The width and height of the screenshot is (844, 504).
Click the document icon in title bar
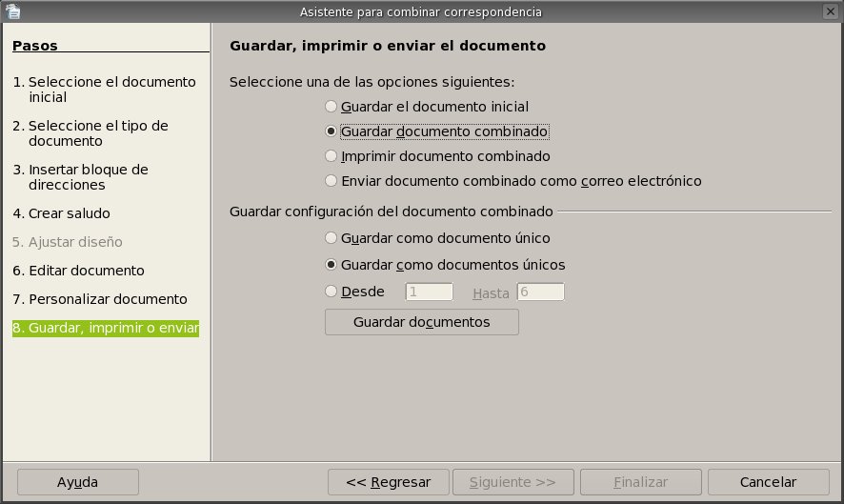pyautogui.click(x=12, y=11)
